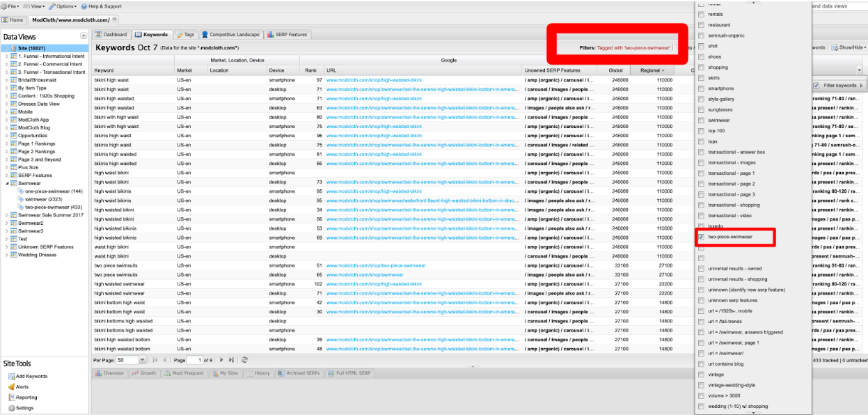The image size is (868, 415).
Task: Jump to the last page of results
Action: (x=231, y=360)
